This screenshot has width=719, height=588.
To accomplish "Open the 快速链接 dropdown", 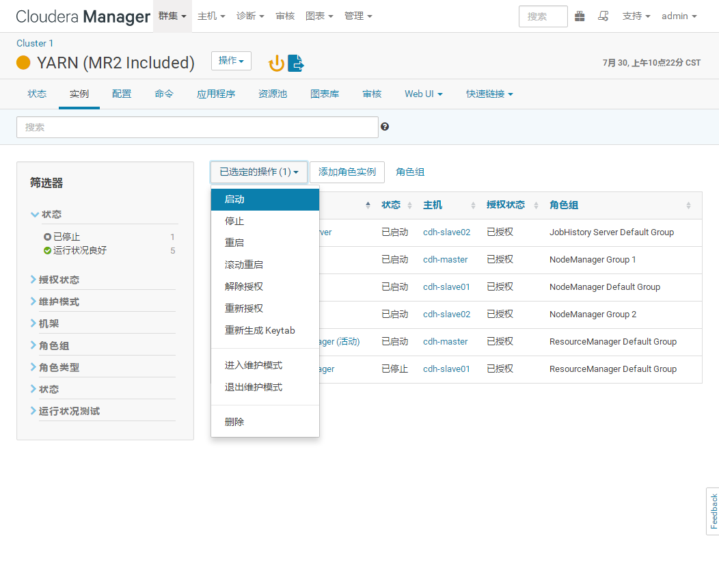I will click(490, 94).
